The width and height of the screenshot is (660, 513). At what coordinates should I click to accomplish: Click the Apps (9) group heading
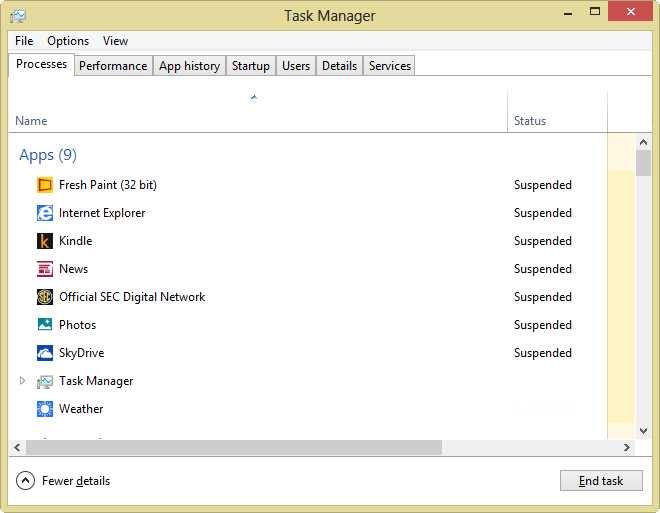point(48,155)
